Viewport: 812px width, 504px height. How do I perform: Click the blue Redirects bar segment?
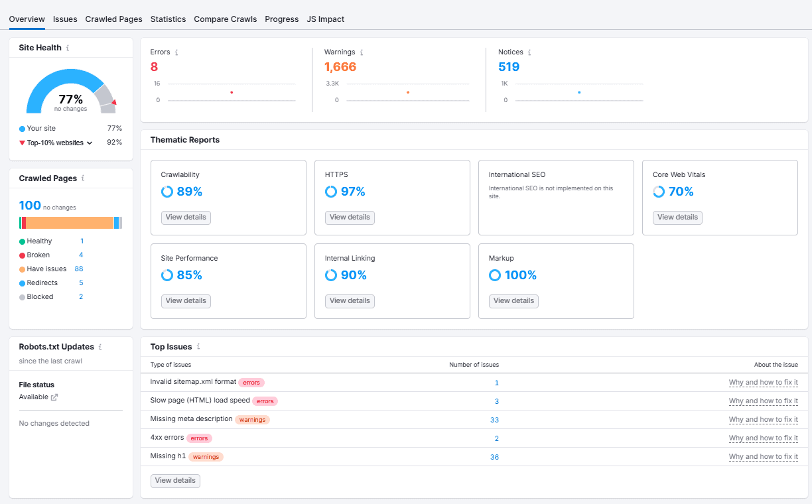click(x=116, y=223)
